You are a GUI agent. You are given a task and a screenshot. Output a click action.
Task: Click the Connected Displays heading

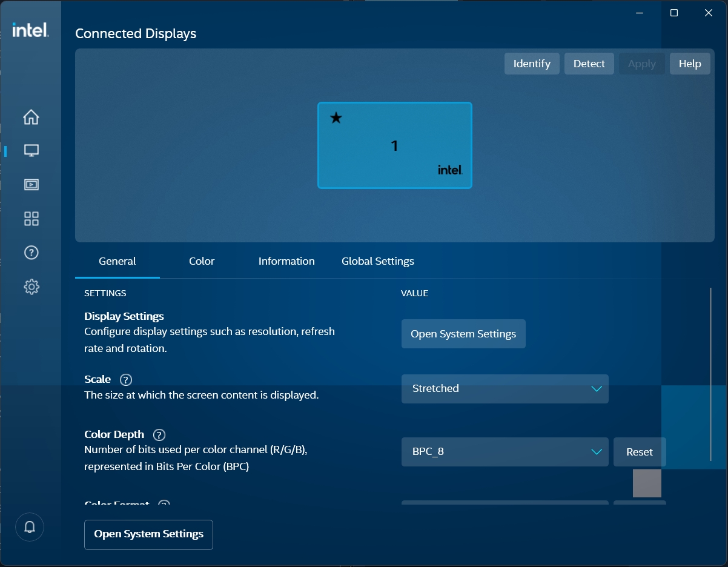click(136, 34)
